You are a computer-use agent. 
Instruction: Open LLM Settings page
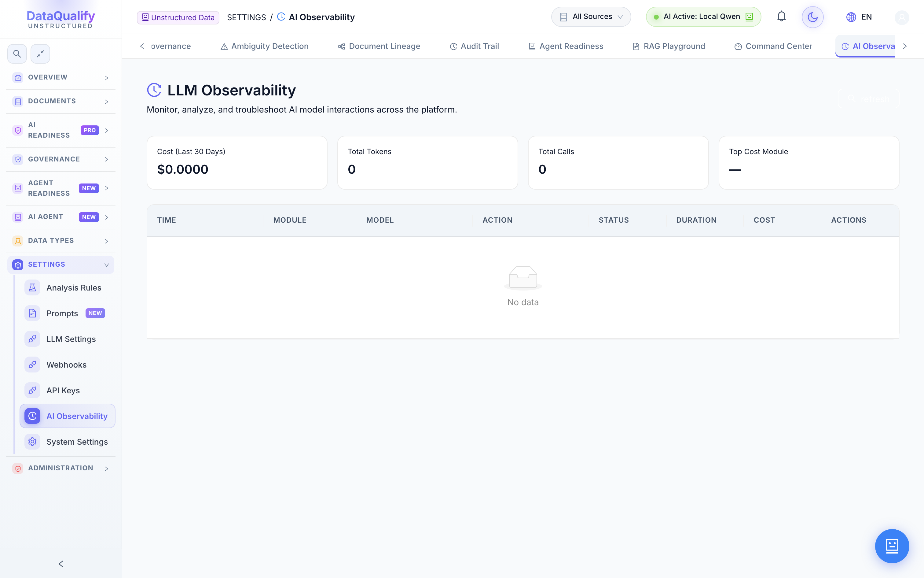pos(68,339)
